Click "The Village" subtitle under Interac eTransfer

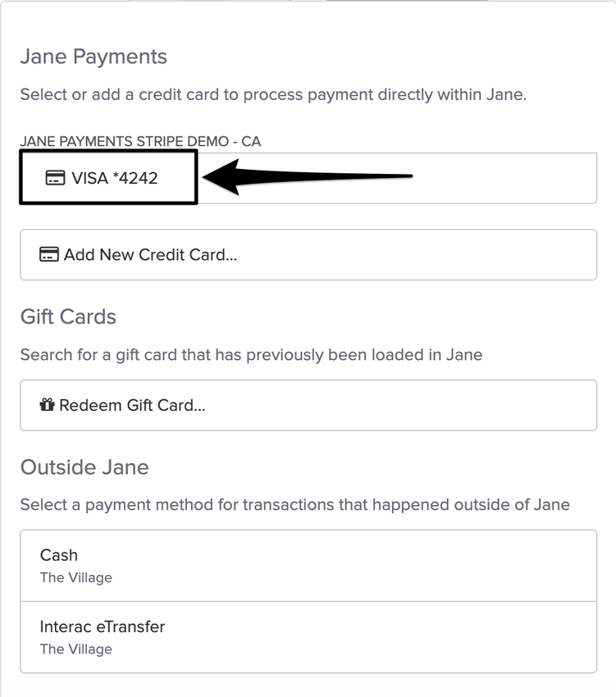[76, 649]
